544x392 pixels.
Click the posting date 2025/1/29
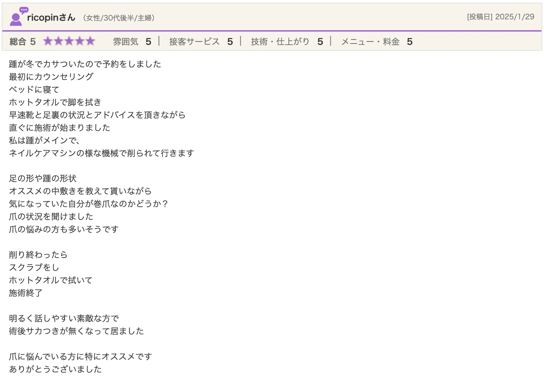pos(515,17)
